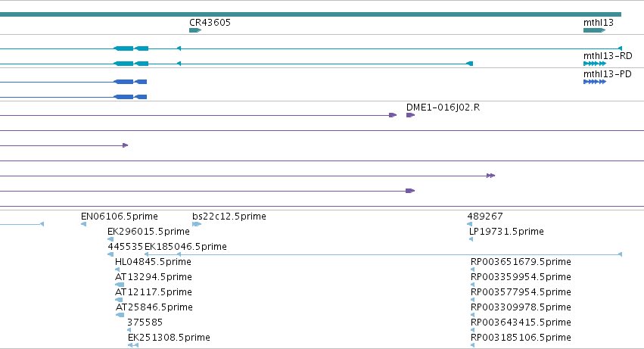The height and width of the screenshot is (349, 644).
Task: Click the LP19731.5prime EST marker
Action: coord(471,239)
